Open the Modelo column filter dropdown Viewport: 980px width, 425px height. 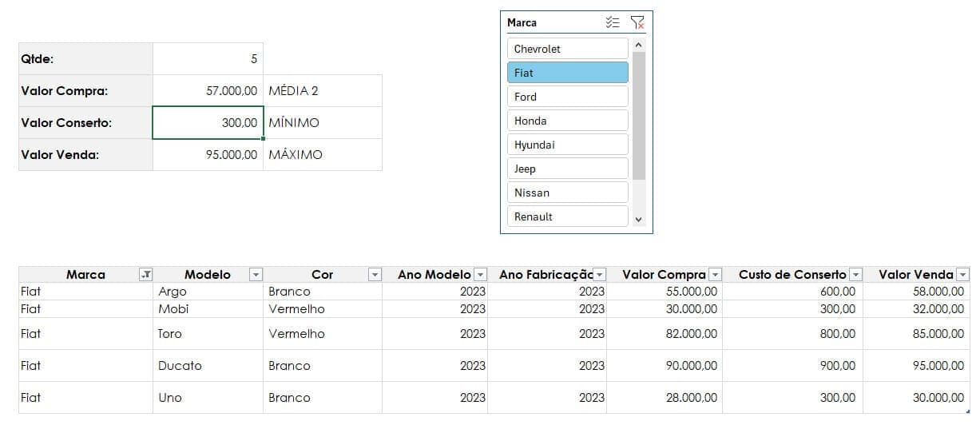[x=256, y=275]
